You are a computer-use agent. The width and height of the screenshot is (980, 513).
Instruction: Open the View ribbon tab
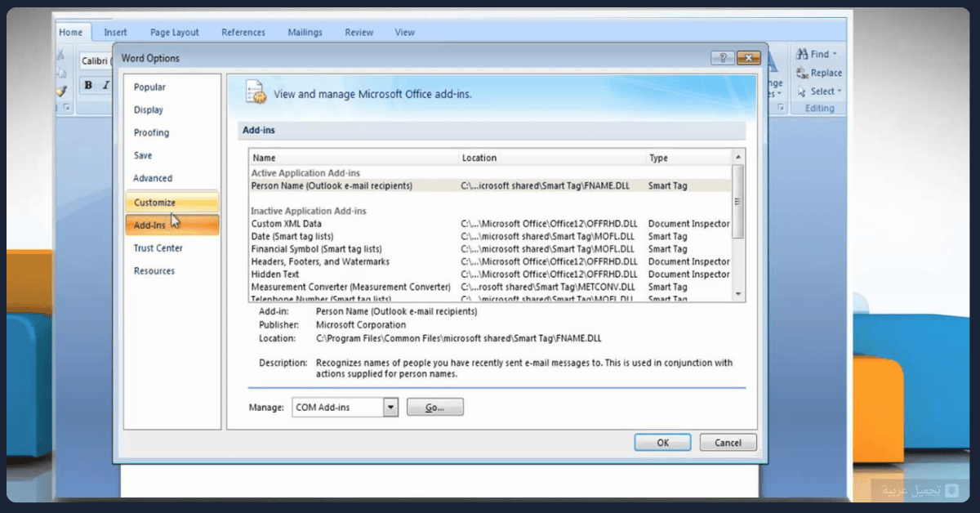pyautogui.click(x=405, y=33)
